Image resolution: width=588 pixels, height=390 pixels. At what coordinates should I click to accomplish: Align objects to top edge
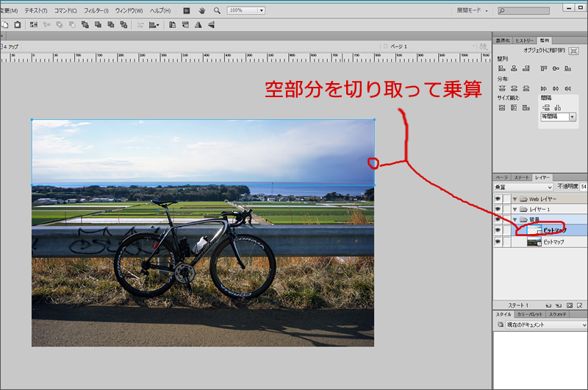543,68
